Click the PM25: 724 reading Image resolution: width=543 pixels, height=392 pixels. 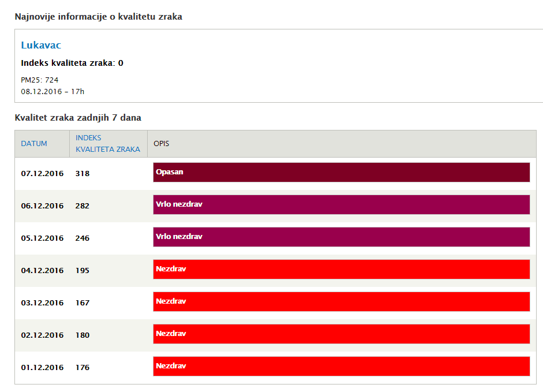40,80
